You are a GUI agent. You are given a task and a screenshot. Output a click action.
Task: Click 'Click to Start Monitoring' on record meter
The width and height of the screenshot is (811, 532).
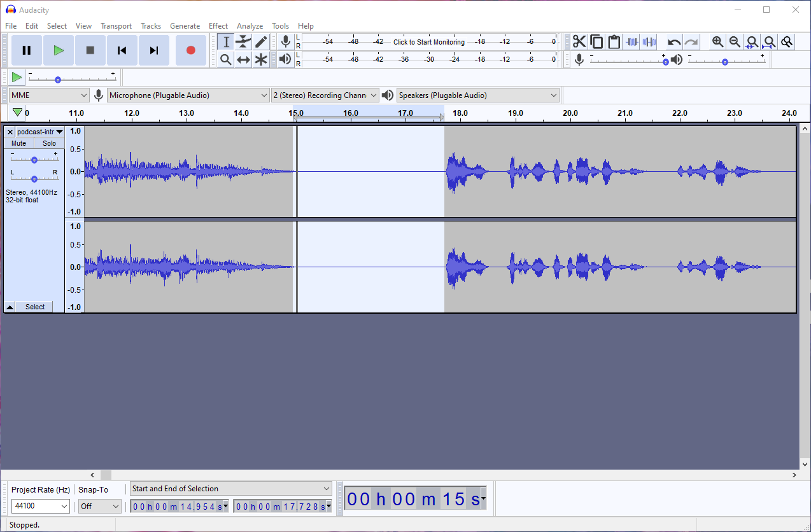[429, 42]
